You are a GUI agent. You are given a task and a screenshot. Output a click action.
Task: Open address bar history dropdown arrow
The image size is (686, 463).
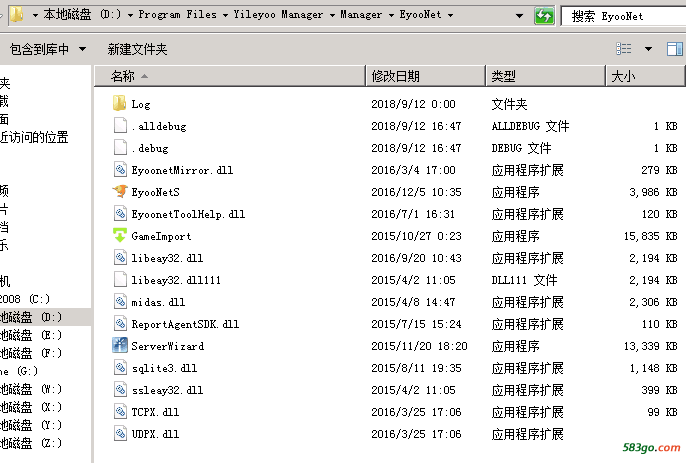point(519,16)
